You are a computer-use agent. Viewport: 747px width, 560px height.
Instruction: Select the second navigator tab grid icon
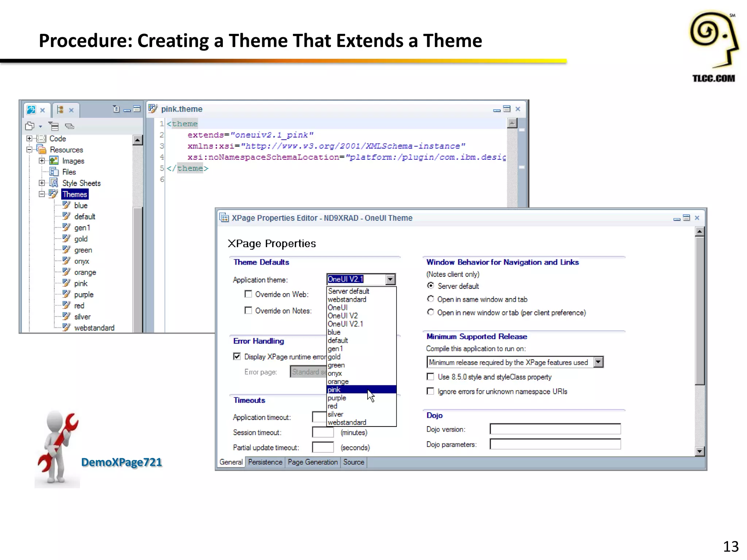click(60, 110)
